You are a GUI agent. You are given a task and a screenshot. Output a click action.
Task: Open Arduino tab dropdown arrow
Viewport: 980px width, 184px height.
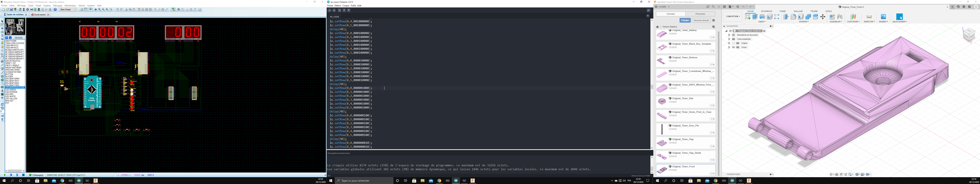(648, 16)
